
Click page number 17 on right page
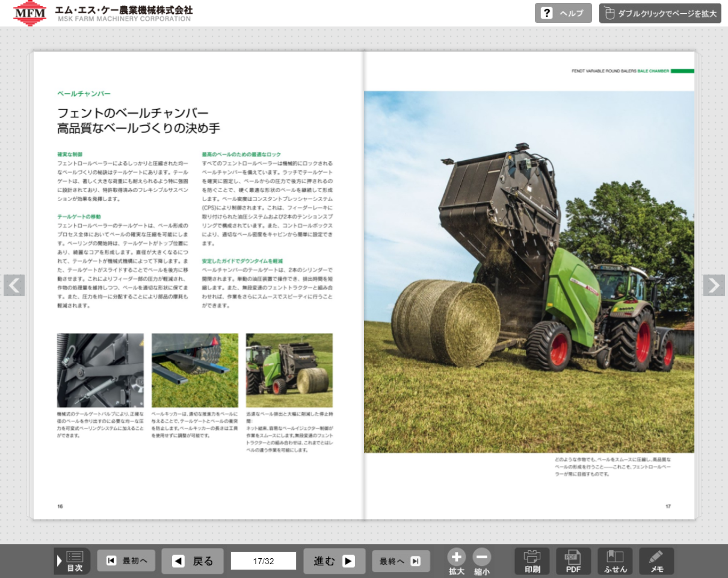[x=668, y=506]
